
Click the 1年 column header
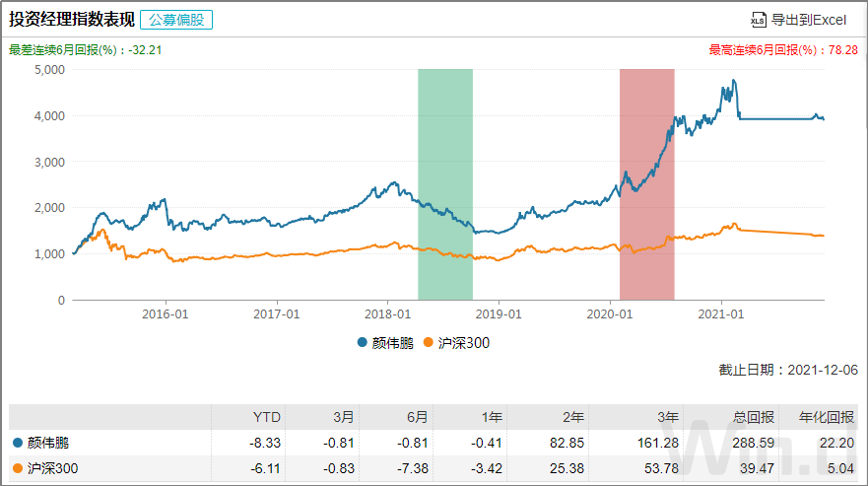pyautogui.click(x=492, y=417)
